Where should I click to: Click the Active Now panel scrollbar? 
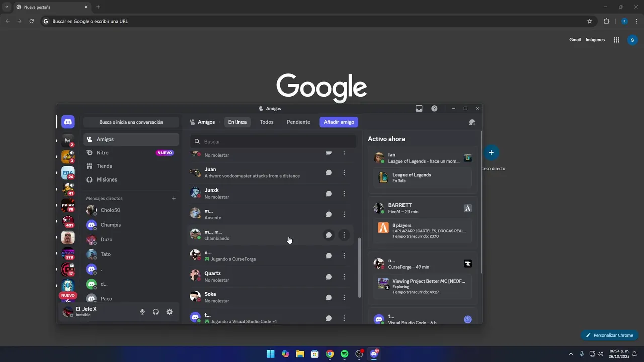[x=481, y=202]
